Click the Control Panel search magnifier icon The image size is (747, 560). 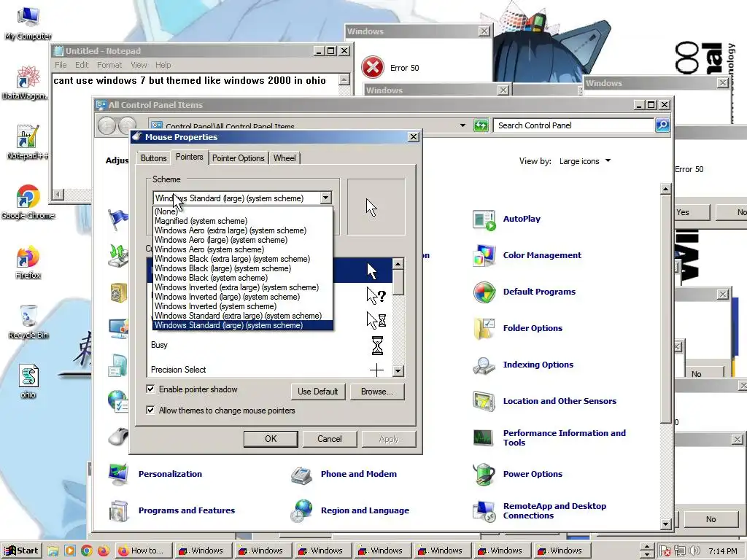pos(662,125)
